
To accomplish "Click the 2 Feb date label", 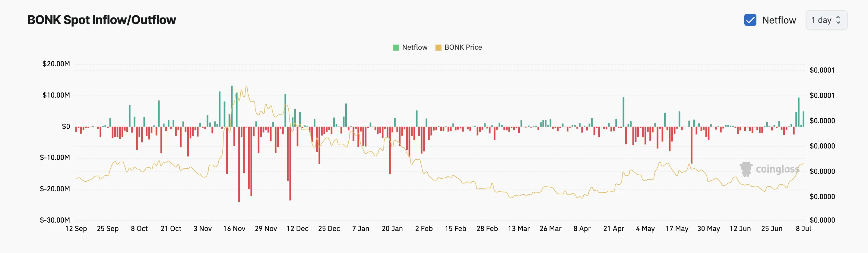I will point(423,229).
